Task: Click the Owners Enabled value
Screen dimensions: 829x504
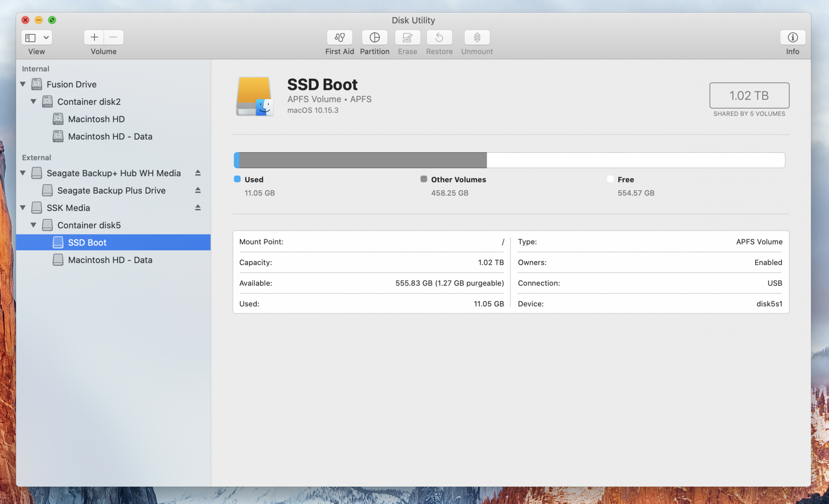Action: [768, 262]
